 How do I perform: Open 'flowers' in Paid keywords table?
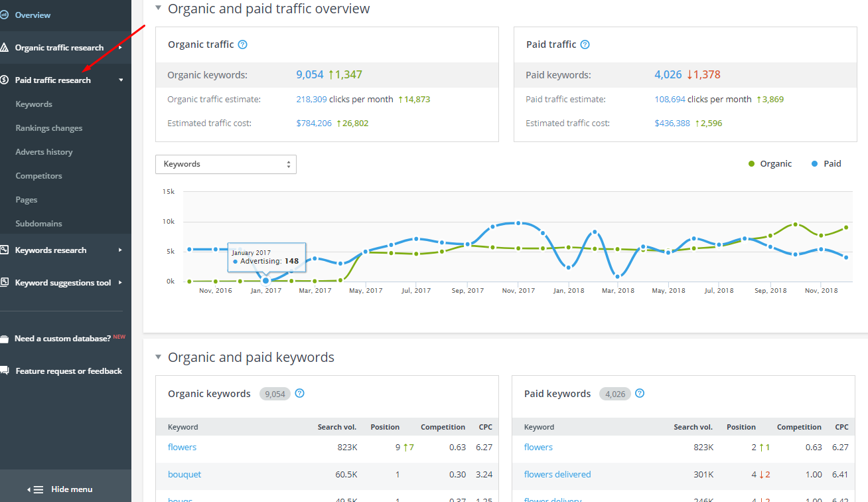point(538,447)
